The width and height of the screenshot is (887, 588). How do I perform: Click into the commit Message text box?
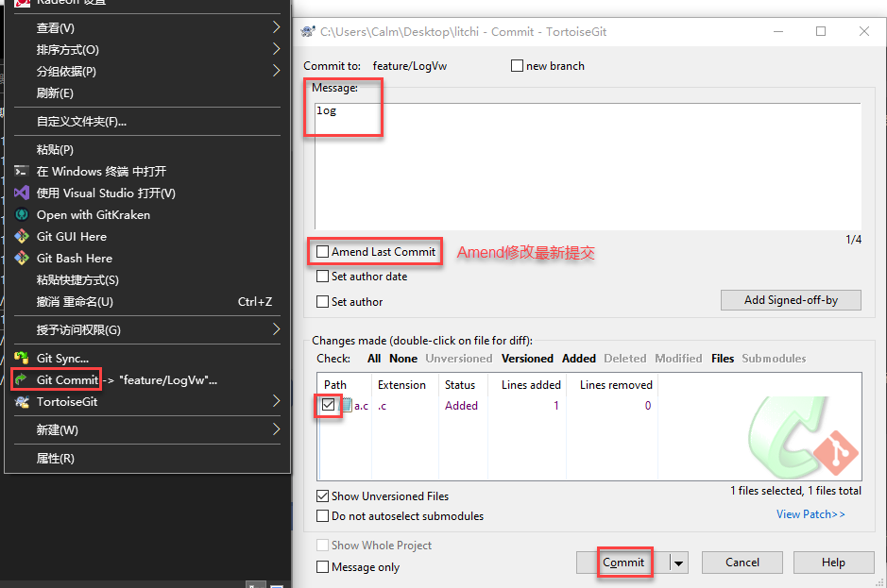[x=588, y=166]
